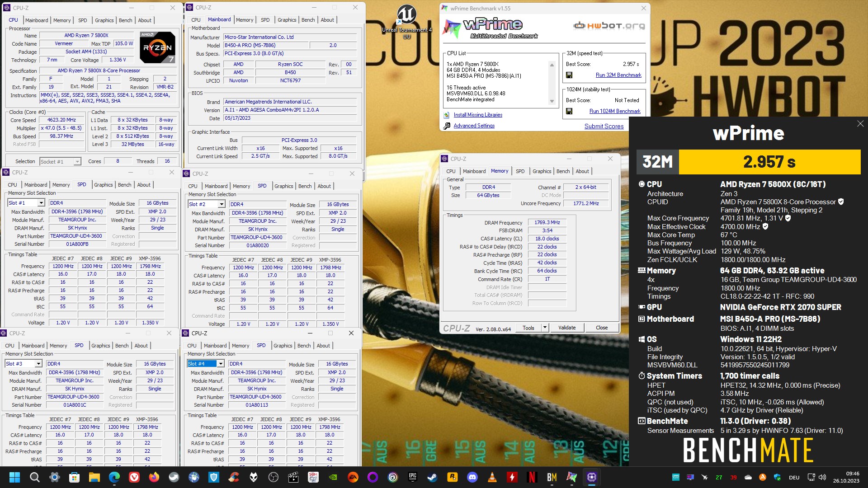Switch to Memory tab in Slot #4 window
Viewport: 868px width, 488px height.
tap(240, 346)
